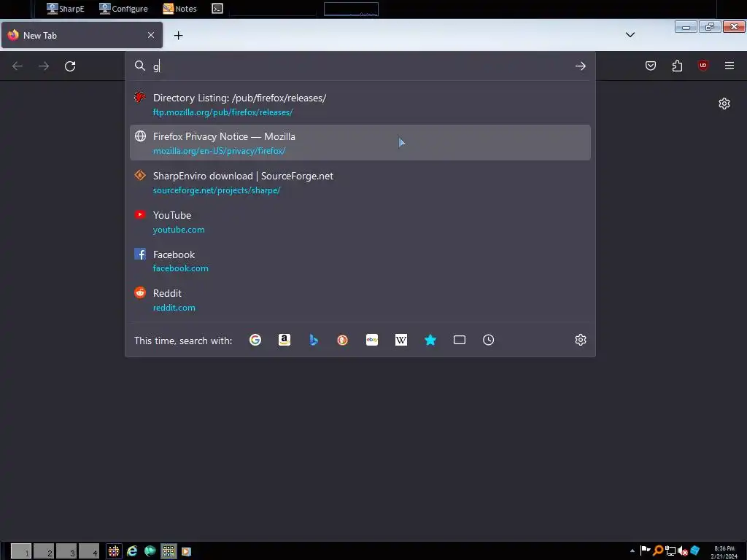Select the Bing search shortcut
This screenshot has width=747, height=560.
tap(314, 340)
